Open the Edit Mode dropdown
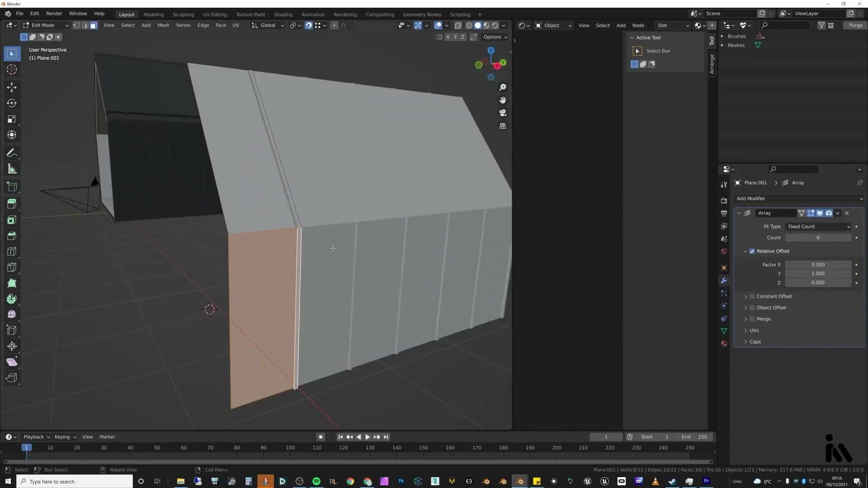 pos(45,25)
